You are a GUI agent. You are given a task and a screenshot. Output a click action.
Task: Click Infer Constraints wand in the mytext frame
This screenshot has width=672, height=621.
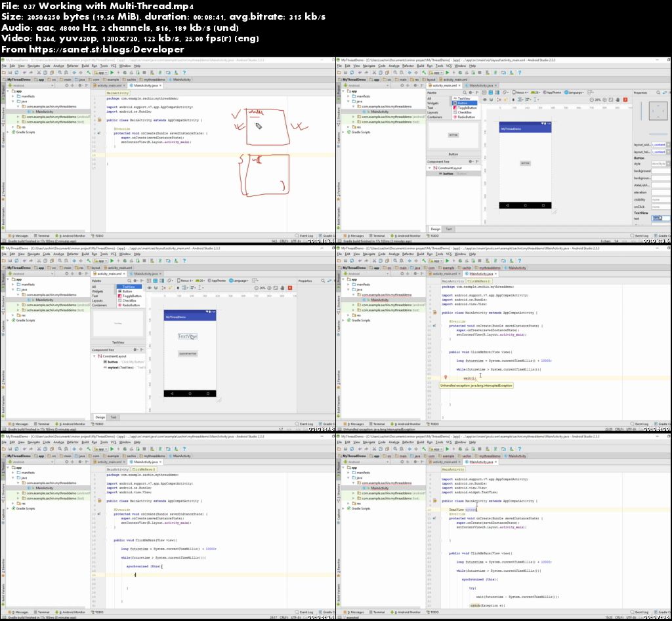point(170,288)
